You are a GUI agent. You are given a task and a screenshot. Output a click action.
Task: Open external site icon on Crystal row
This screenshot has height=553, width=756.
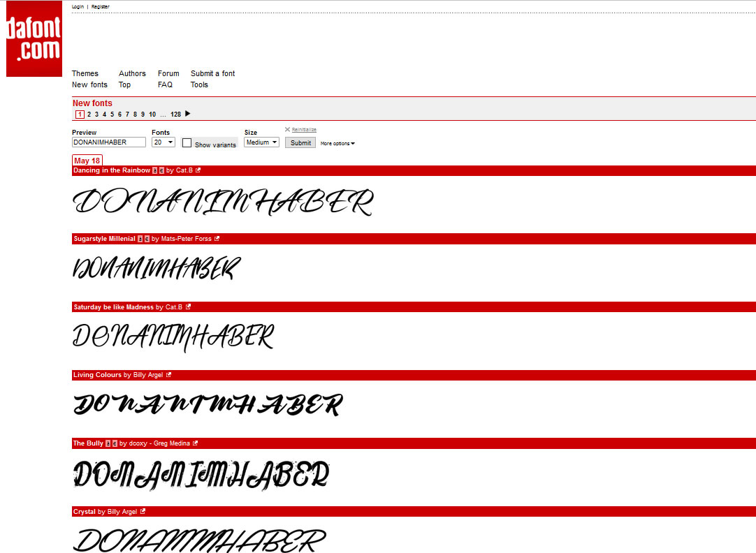click(x=143, y=512)
